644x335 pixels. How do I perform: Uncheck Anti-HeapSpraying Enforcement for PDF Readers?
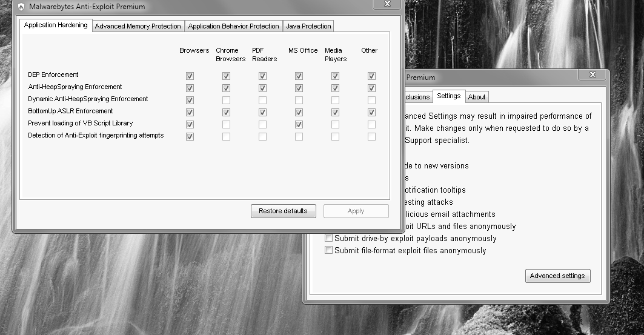coord(262,88)
